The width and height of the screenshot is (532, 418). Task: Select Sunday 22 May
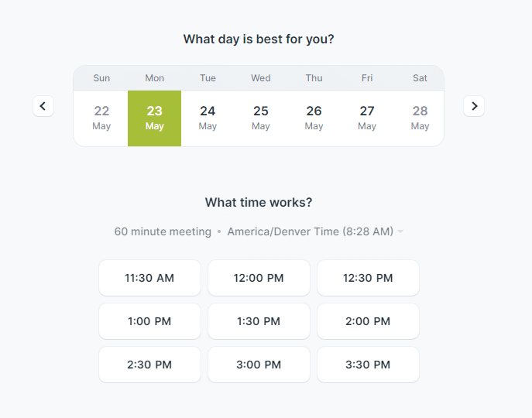click(x=101, y=118)
